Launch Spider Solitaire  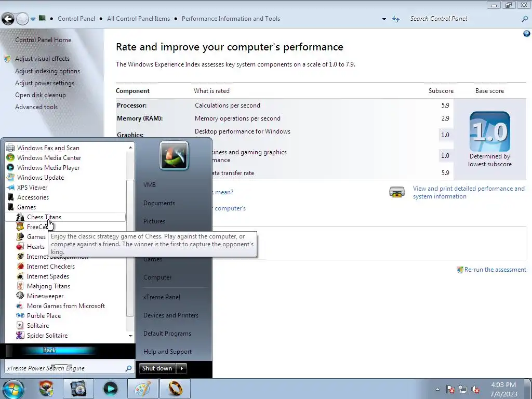tap(47, 335)
